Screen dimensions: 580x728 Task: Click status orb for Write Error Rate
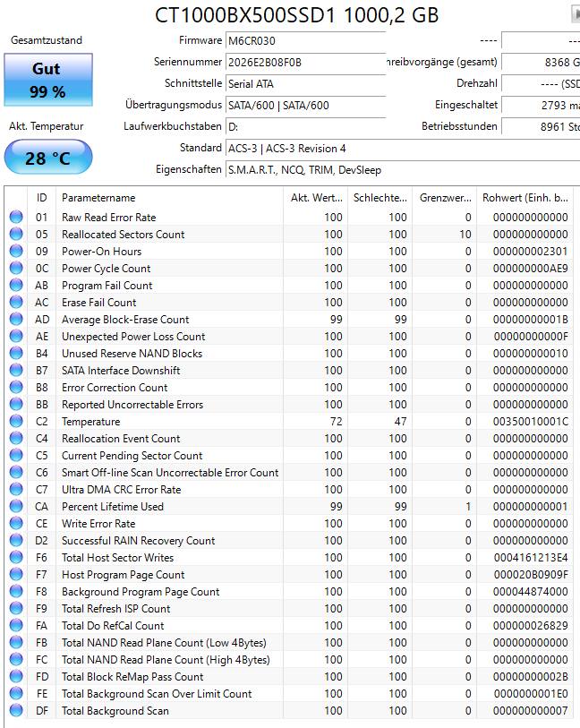[x=16, y=523]
